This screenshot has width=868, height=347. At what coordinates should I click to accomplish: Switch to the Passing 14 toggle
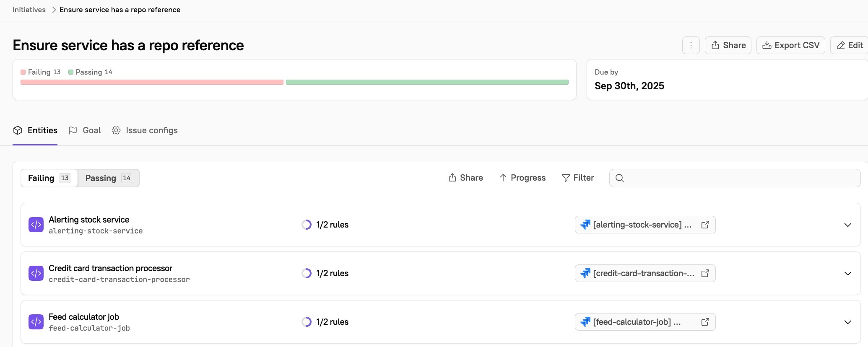(x=108, y=178)
